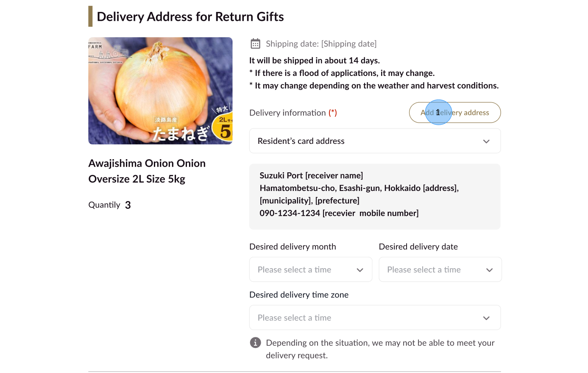This screenshot has width=588, height=373.
Task: Click the Quantity value 3
Action: click(x=128, y=205)
